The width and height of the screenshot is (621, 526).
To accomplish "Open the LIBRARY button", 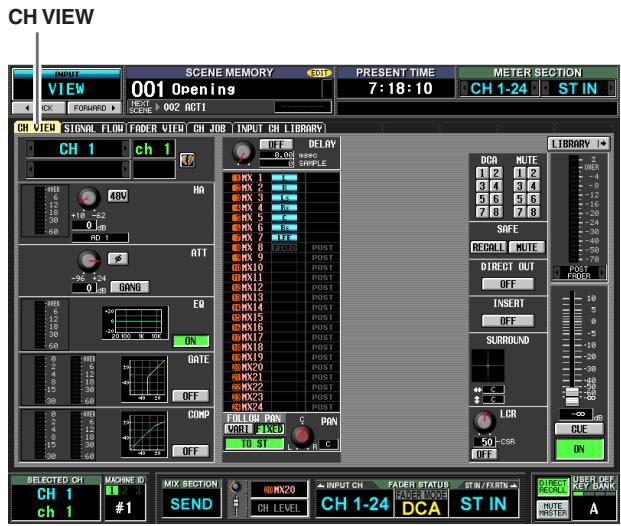I will [578, 144].
